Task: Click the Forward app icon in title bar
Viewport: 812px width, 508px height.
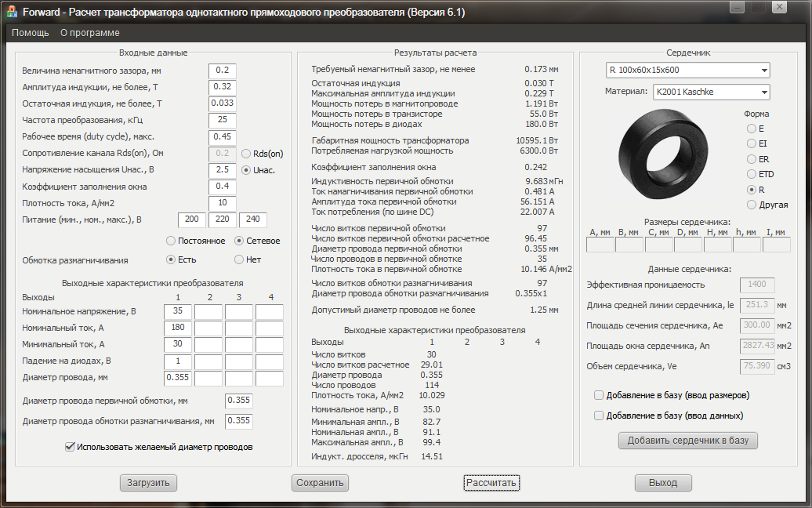Action: [x=12, y=12]
